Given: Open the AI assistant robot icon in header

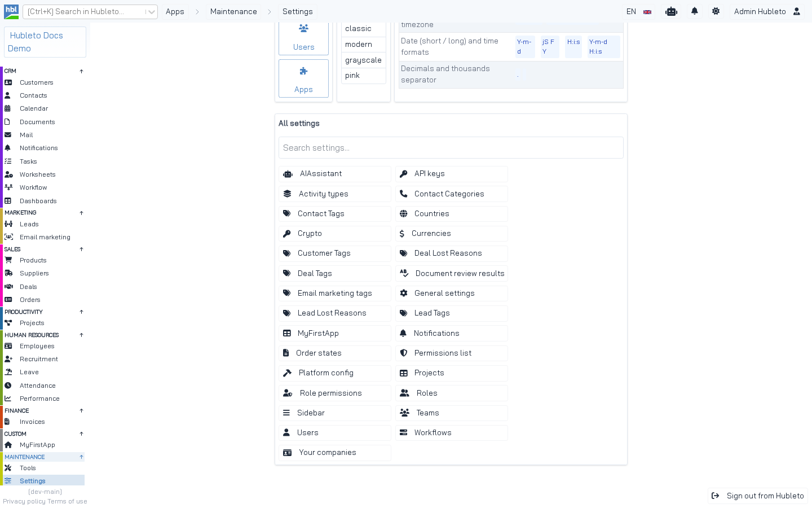Looking at the screenshot, I should pyautogui.click(x=671, y=11).
